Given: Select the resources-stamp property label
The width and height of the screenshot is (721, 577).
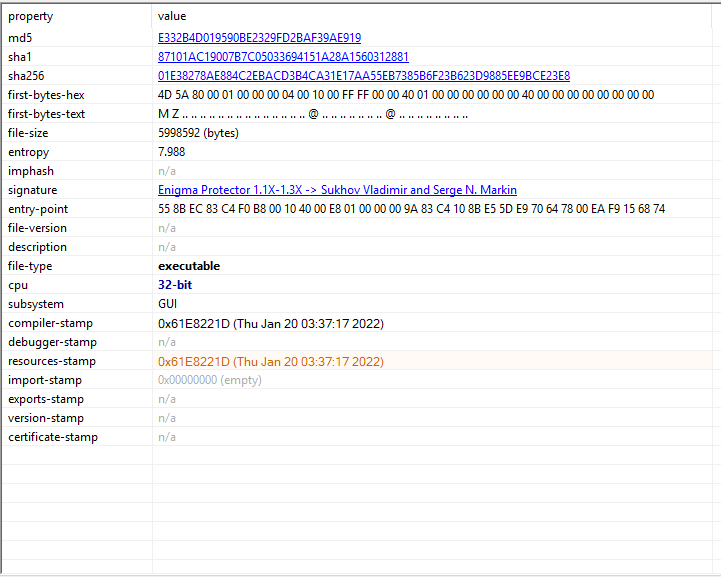Looking at the screenshot, I should click(x=52, y=361).
